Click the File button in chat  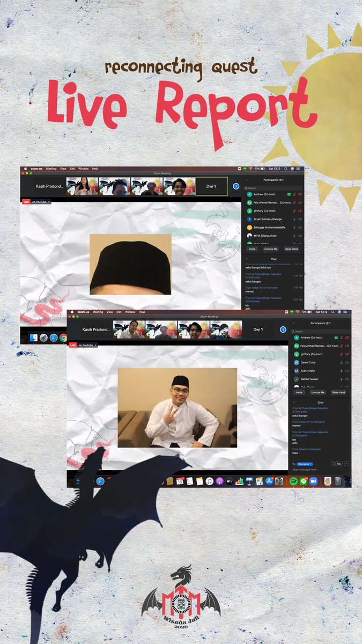pos(337,464)
